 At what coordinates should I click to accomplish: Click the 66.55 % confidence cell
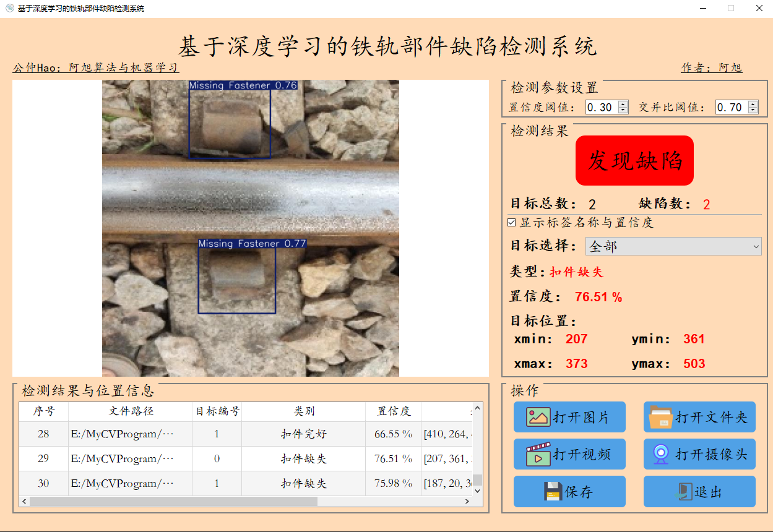tap(394, 434)
